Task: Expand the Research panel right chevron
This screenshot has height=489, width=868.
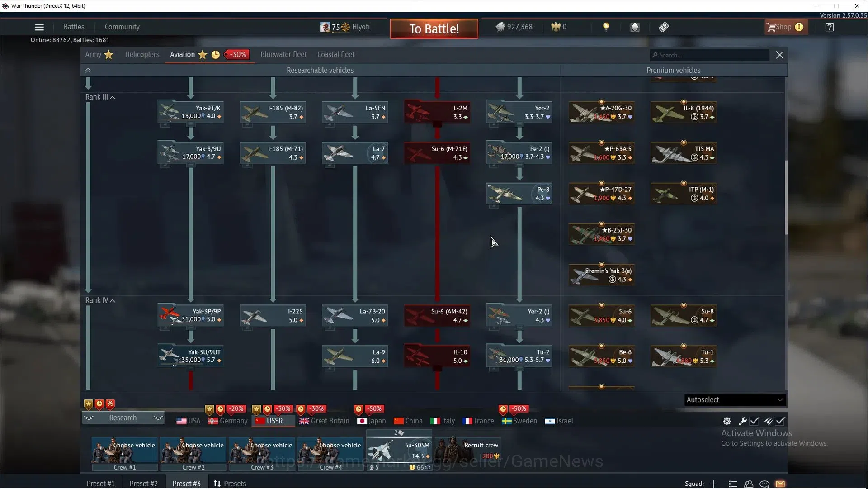Action: tap(158, 418)
